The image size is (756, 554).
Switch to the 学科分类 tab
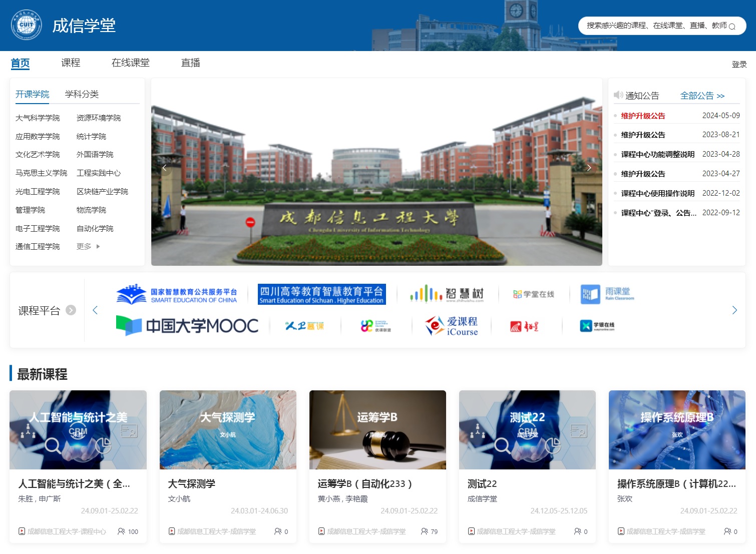point(82,94)
